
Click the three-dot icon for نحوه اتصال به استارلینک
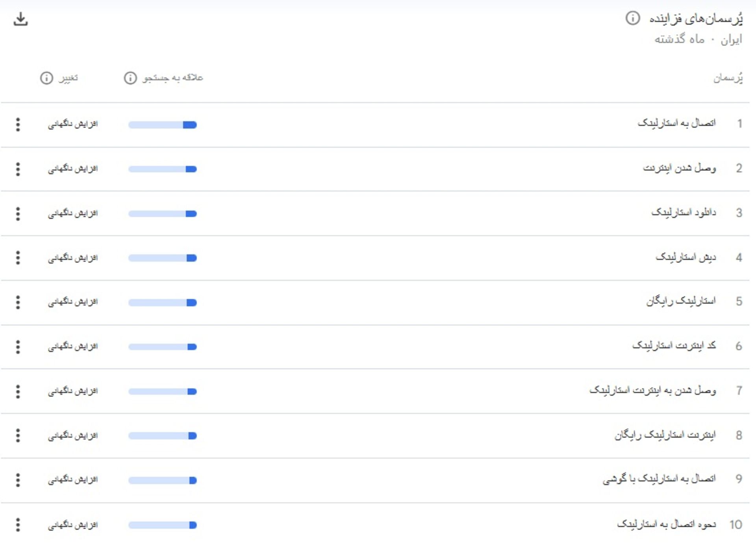(x=17, y=525)
